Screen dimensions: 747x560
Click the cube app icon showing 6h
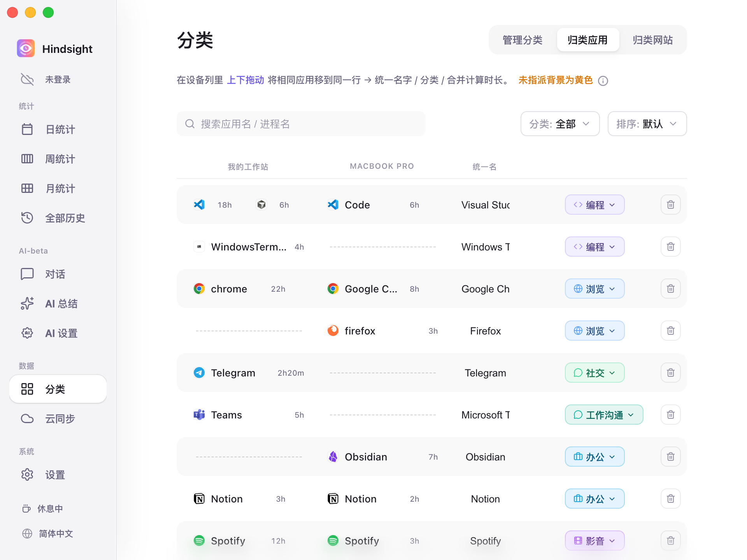[x=261, y=205]
